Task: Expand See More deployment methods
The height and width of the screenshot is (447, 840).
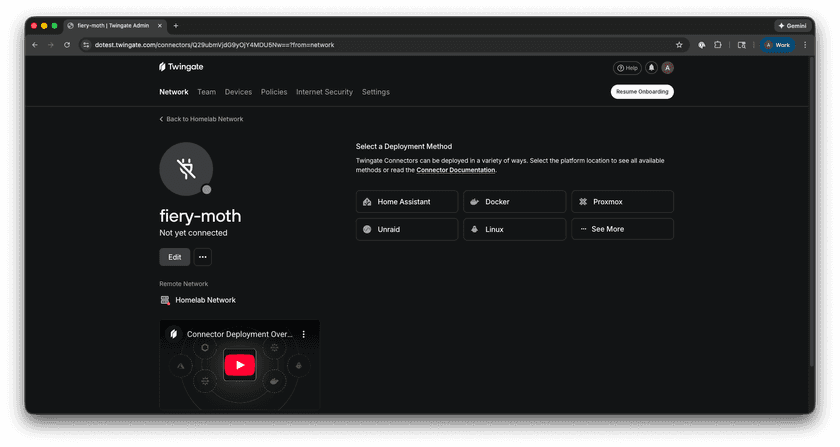Action: 622,229
